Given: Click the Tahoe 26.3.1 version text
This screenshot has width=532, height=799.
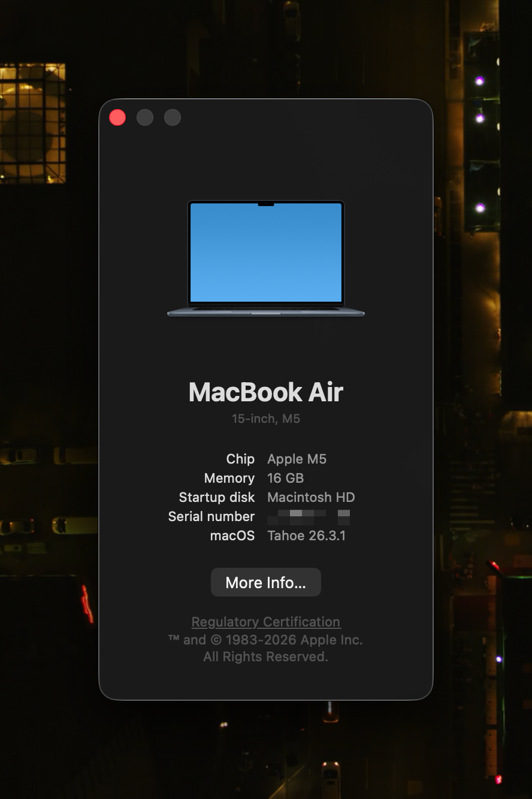Looking at the screenshot, I should point(306,535).
